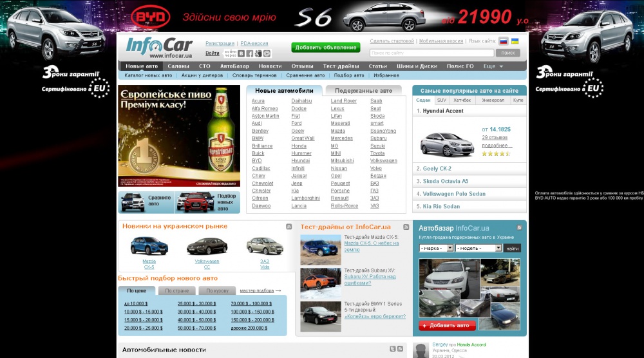Select the Хетчбек tab

(x=462, y=100)
